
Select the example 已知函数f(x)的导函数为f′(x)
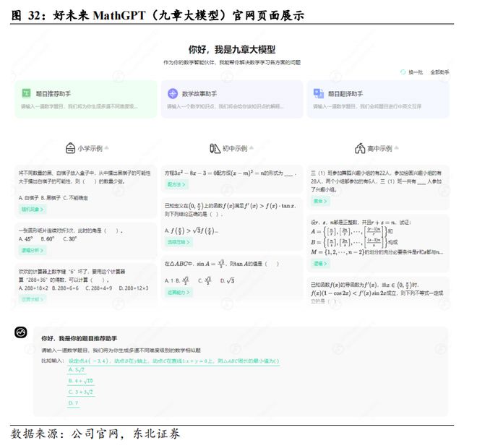point(378,291)
